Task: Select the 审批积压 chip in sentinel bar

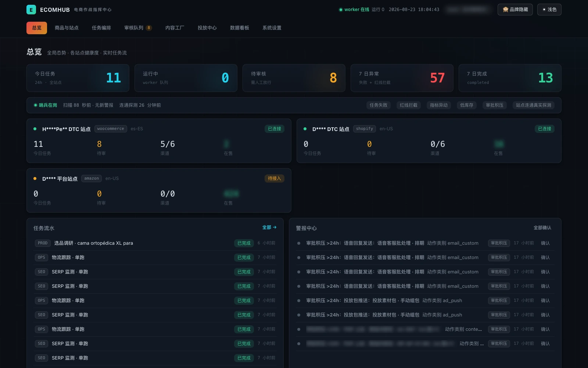Action: pyautogui.click(x=495, y=105)
